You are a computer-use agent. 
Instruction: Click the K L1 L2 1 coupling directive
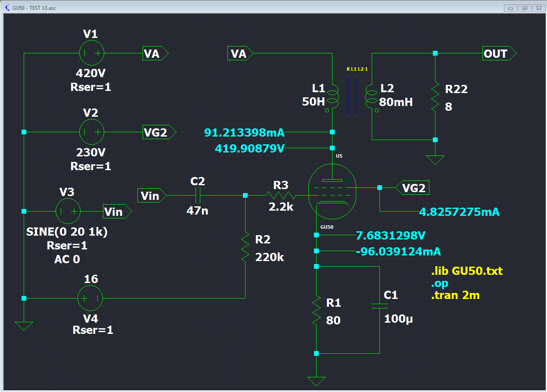coord(357,69)
